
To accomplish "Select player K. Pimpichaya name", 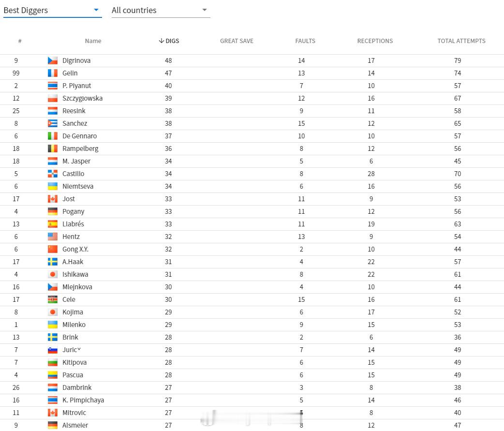I will (83, 400).
